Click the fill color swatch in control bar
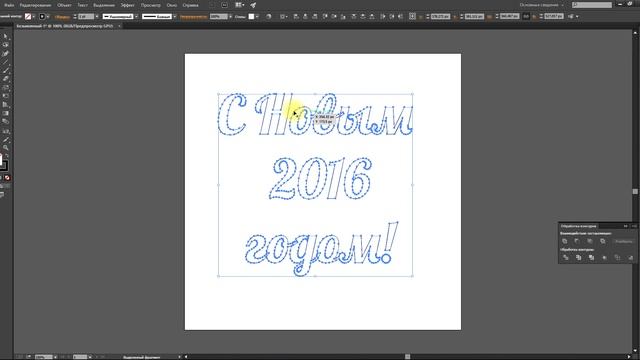 tap(28, 17)
